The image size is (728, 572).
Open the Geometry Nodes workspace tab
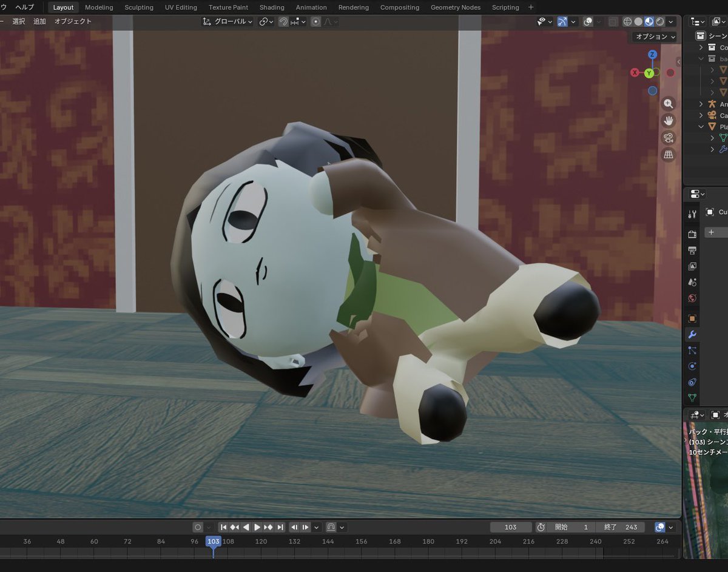pyautogui.click(x=456, y=7)
